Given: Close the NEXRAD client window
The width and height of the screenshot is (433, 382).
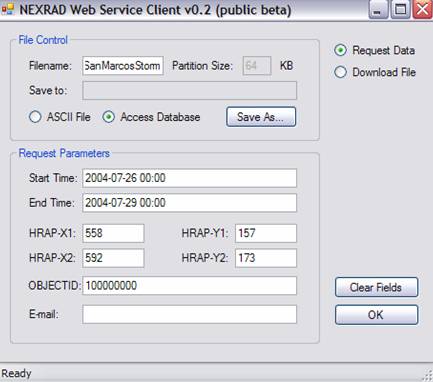Looking at the screenshot, I should 422,10.
